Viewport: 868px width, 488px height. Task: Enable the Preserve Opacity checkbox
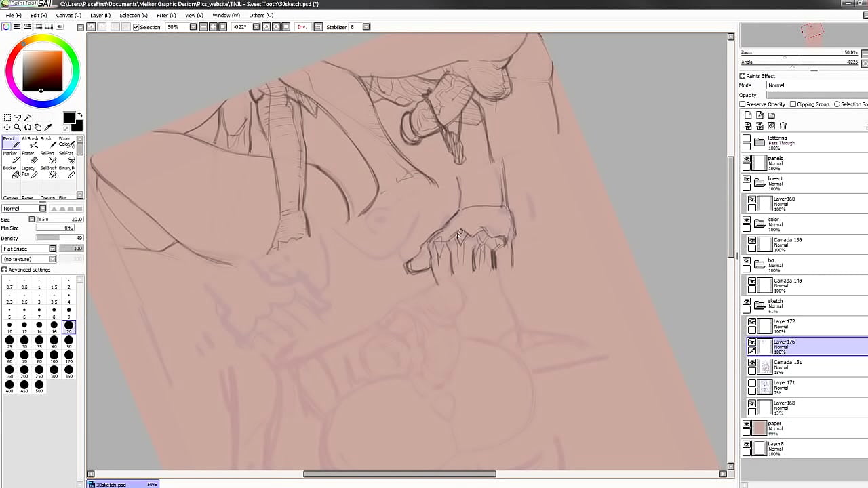point(743,104)
